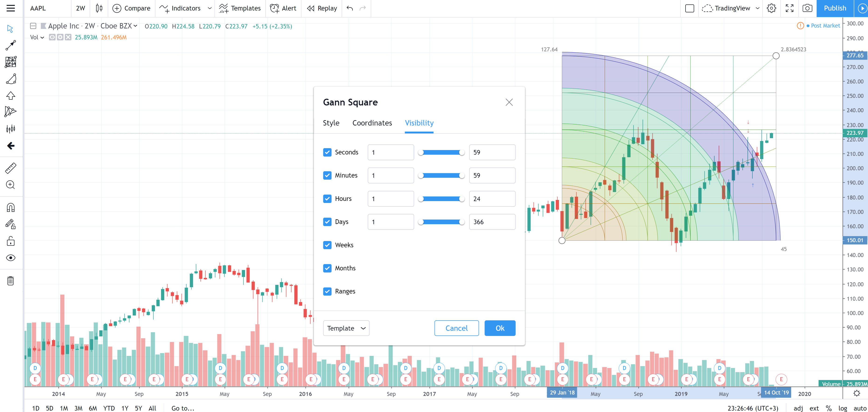This screenshot has height=412, width=868.
Task: Select the ruler measure tool
Action: [x=11, y=168]
